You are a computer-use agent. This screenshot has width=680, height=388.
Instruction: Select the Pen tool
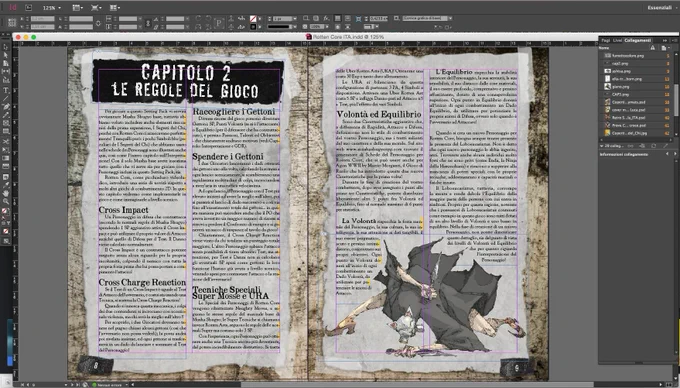[x=6, y=107]
